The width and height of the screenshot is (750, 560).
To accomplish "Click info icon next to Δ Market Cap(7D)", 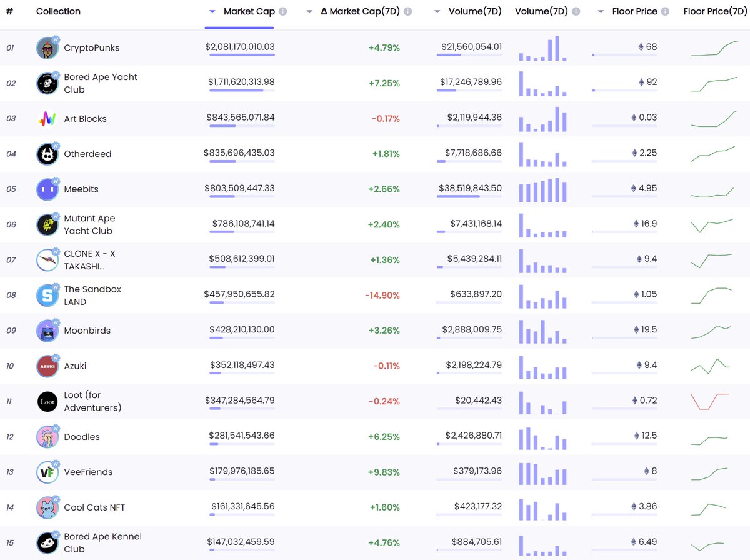I will point(408,11).
